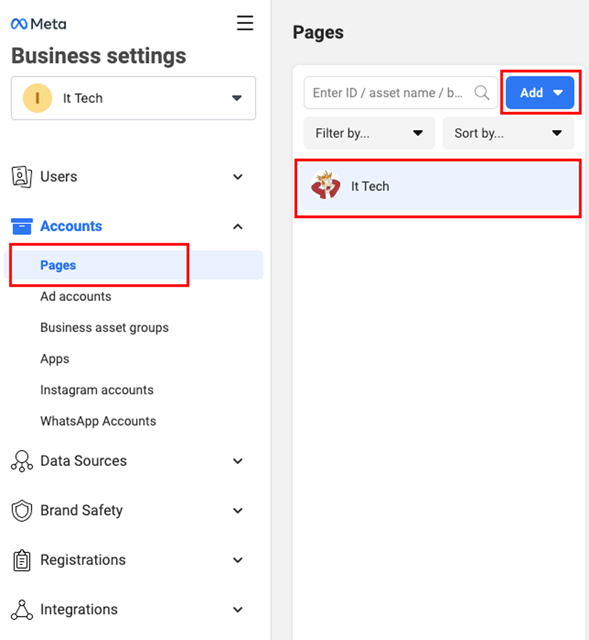Open the hamburger menu icon

click(x=245, y=23)
